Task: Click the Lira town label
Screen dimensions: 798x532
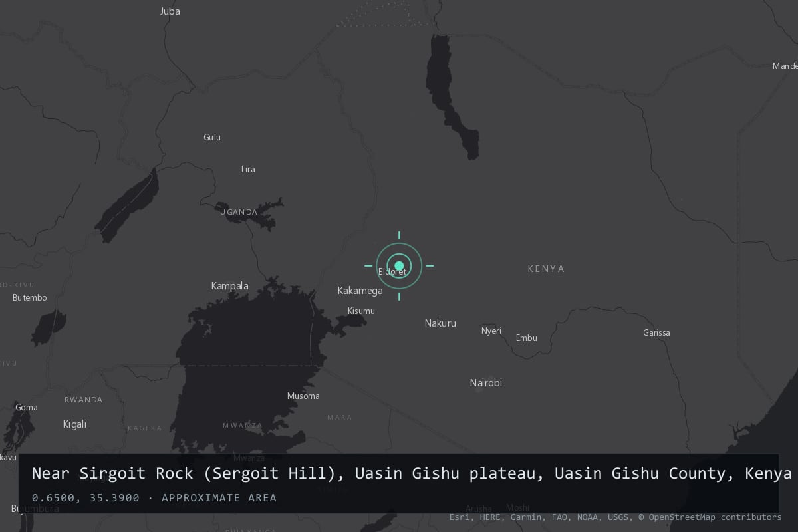Action: pos(248,170)
